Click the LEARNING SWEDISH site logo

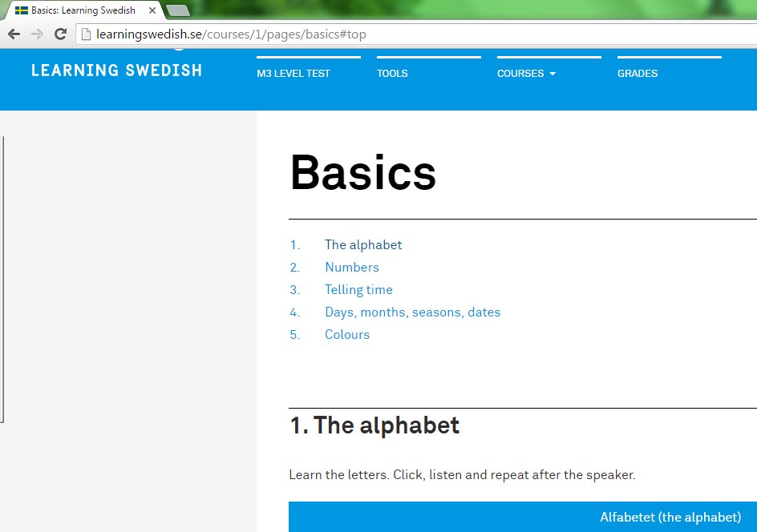[x=116, y=71]
